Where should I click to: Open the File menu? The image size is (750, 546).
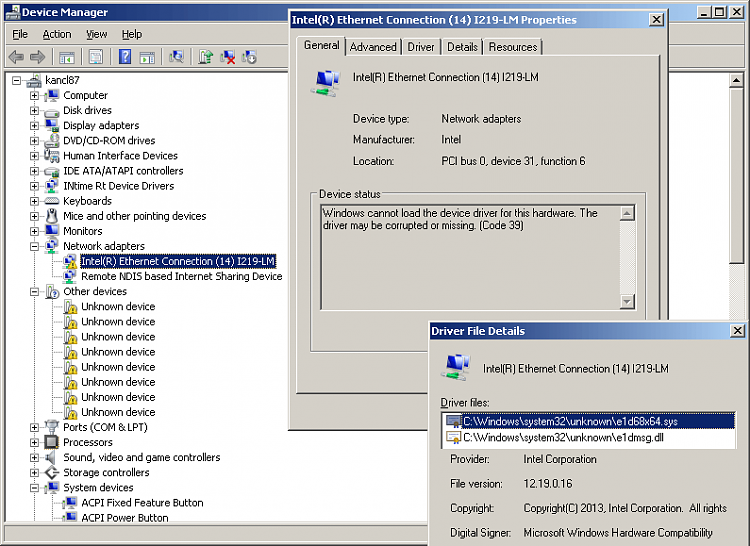tap(20, 34)
